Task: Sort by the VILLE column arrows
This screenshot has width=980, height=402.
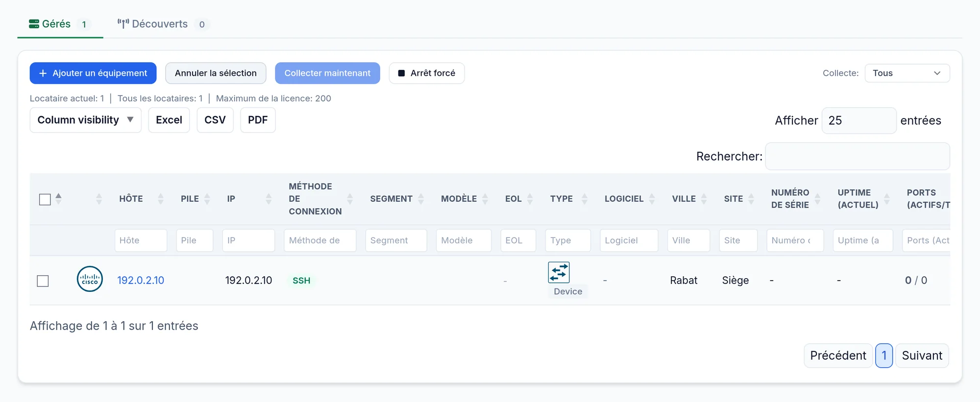Action: click(704, 199)
